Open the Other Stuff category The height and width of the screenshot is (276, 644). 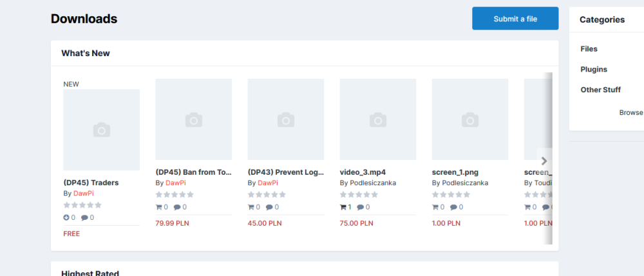pos(600,90)
